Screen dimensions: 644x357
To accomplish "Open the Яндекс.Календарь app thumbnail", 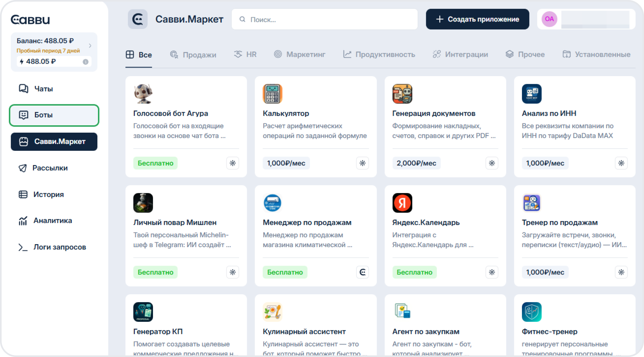I will tap(402, 203).
